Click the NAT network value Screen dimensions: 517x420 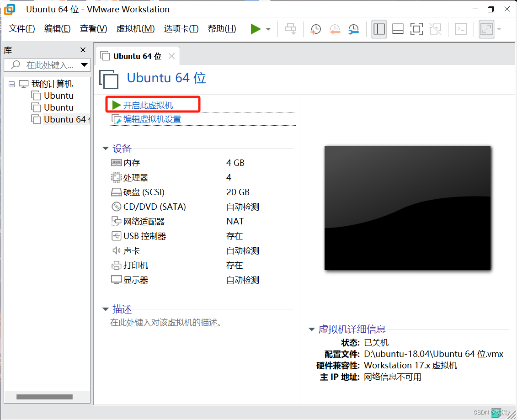tap(235, 221)
